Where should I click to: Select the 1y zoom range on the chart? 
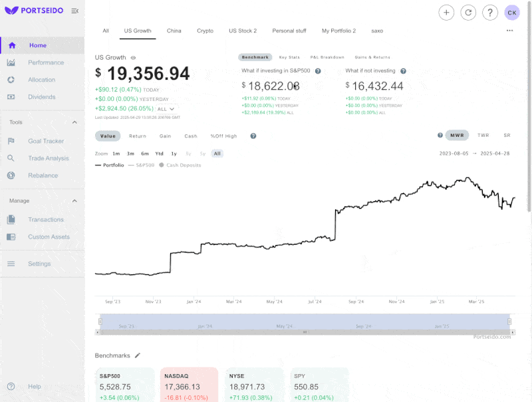point(174,153)
